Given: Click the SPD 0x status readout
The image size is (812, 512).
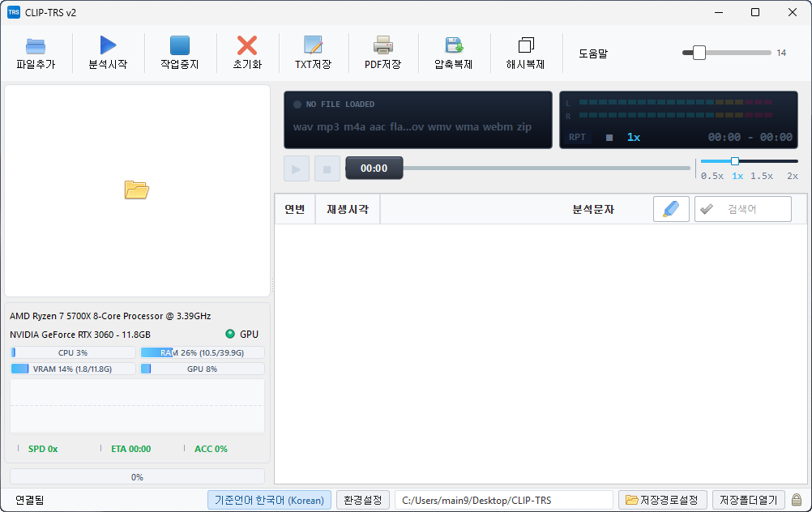Looking at the screenshot, I should point(43,449).
